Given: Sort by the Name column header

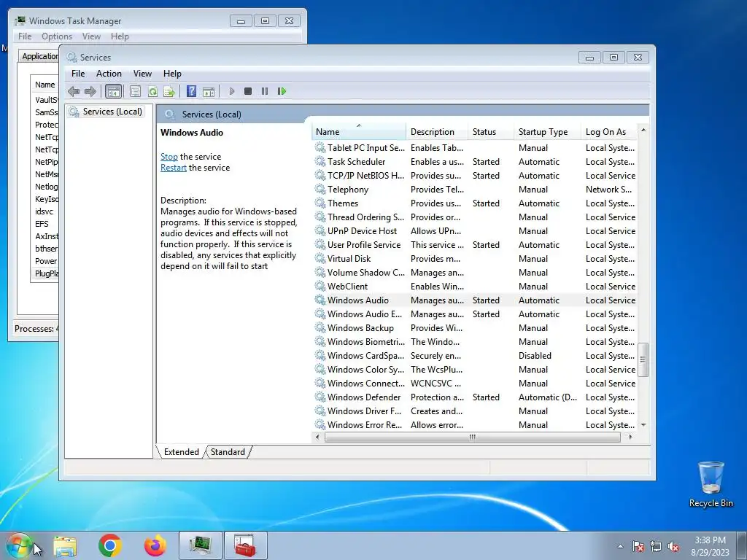Looking at the screenshot, I should [359, 132].
